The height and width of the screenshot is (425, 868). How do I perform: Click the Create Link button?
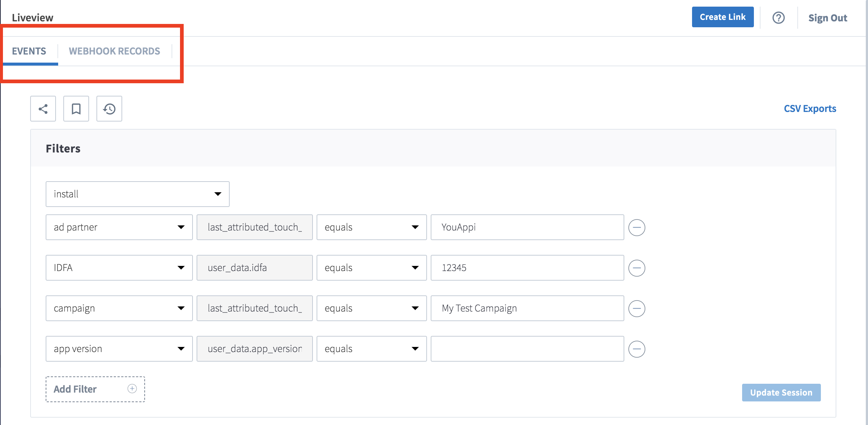(722, 17)
